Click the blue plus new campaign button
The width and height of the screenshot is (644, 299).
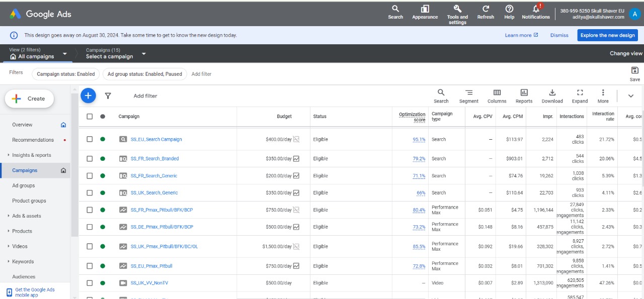(88, 95)
